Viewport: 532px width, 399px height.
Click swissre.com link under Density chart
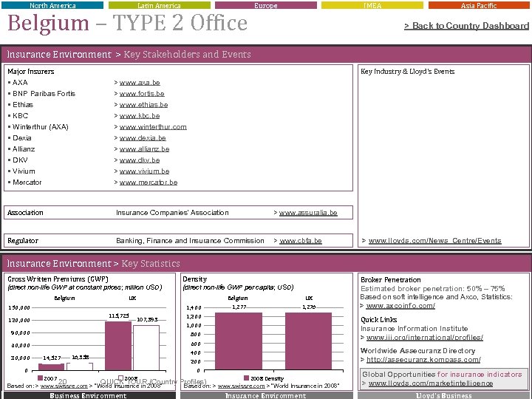coord(241,386)
